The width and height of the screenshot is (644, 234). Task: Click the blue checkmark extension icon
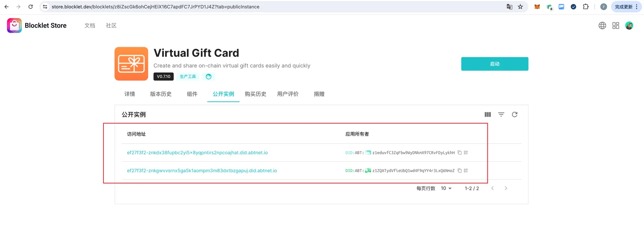[x=574, y=7]
